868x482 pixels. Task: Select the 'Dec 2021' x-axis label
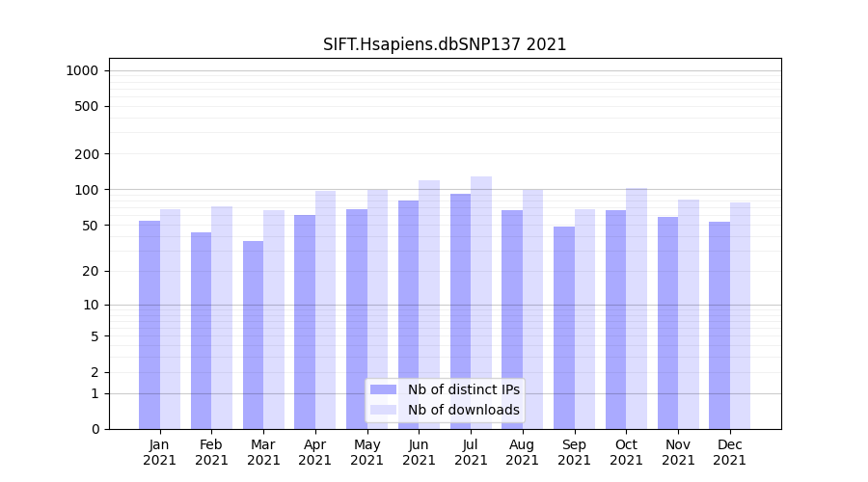730,452
